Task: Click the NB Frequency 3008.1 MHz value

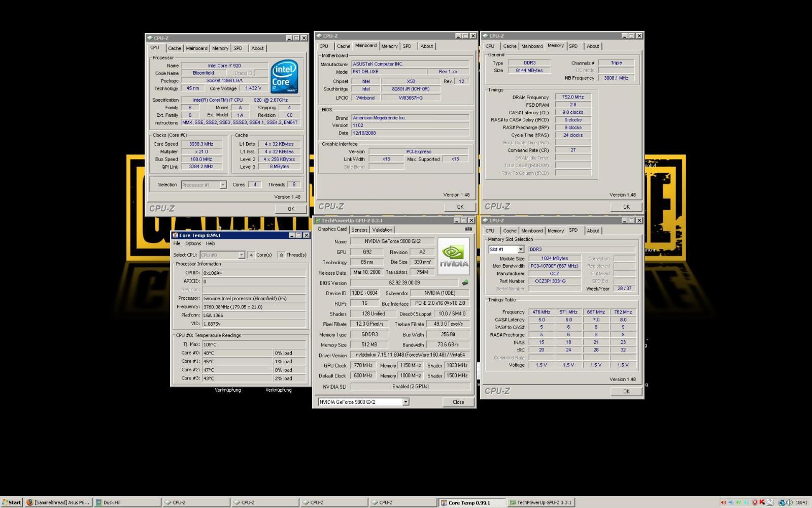Action: coord(616,78)
